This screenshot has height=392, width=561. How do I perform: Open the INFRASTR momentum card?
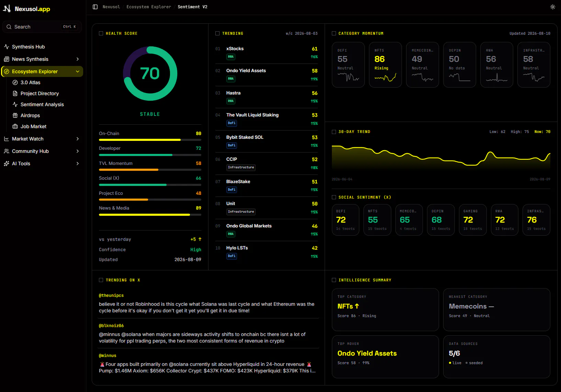point(534,65)
